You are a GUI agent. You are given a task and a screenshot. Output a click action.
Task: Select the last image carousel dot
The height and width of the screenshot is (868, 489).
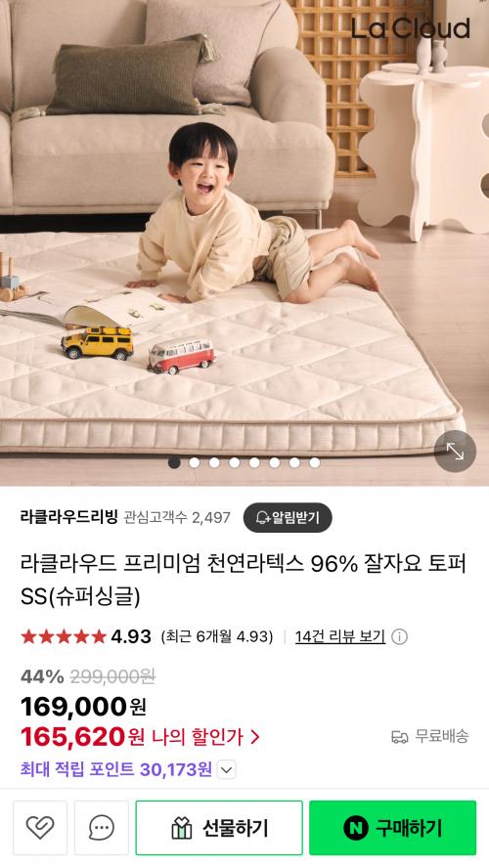click(x=315, y=462)
